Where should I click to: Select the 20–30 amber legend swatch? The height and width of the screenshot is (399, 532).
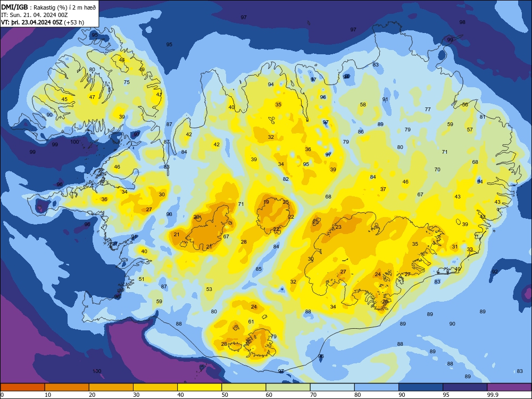111,387
